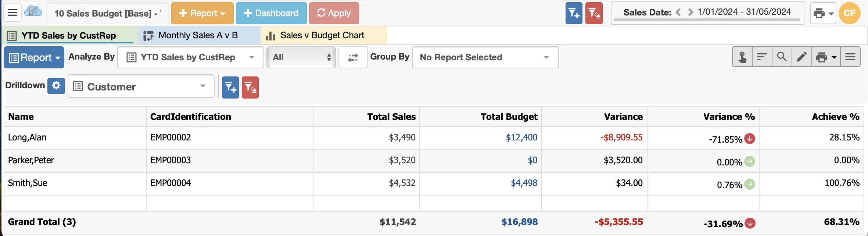Click Total Sales value $3,490

click(402, 137)
